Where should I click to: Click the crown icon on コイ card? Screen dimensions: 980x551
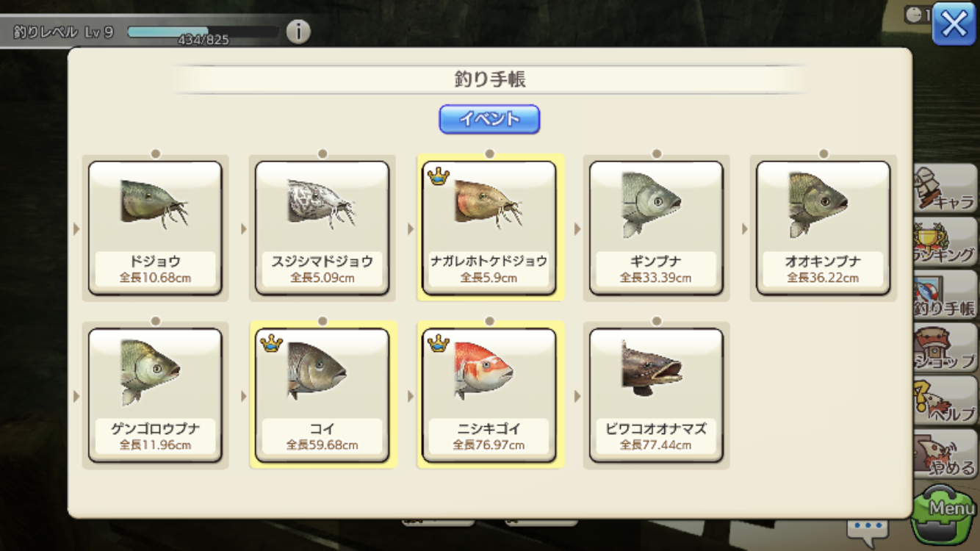click(271, 343)
